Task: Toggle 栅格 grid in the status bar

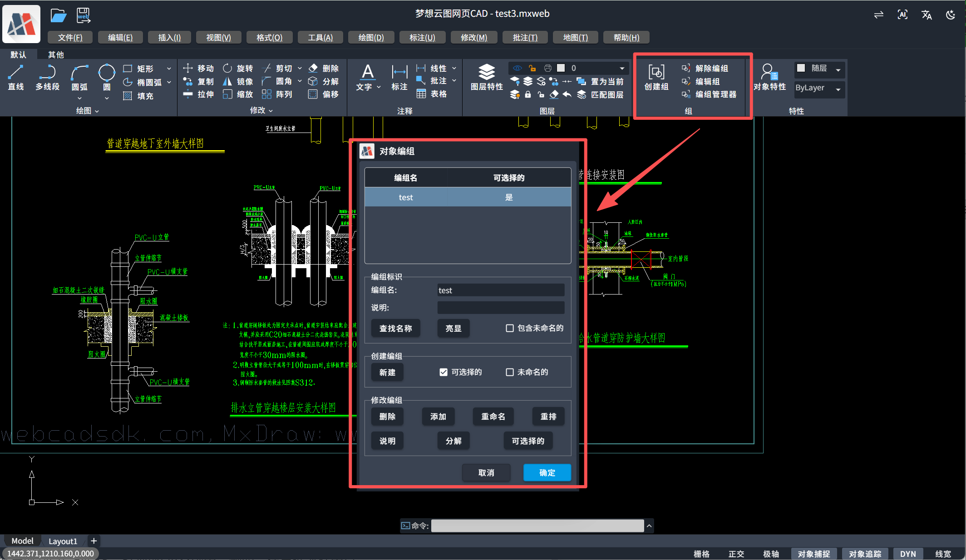Action: tap(701, 554)
